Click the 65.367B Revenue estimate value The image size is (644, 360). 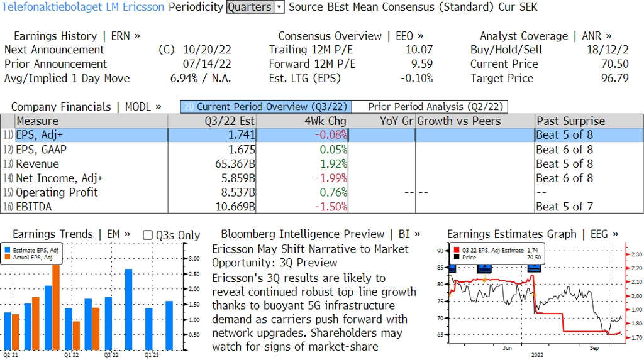tap(235, 164)
